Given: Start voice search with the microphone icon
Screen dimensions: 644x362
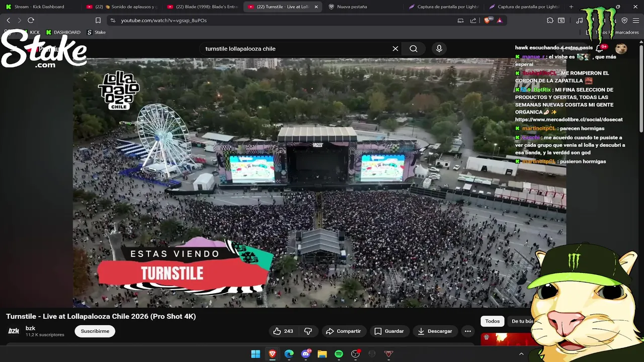Looking at the screenshot, I should pyautogui.click(x=439, y=49).
